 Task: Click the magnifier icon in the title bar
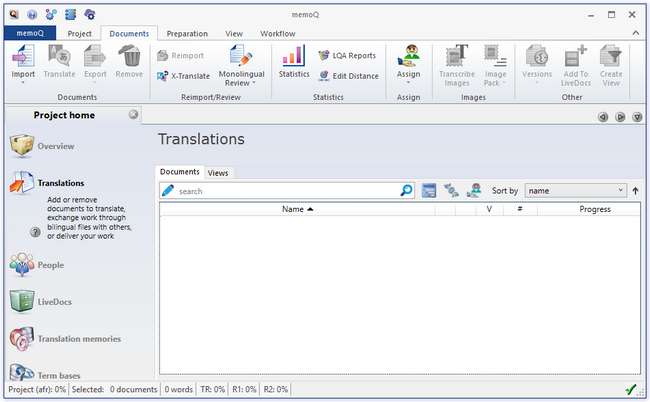click(14, 15)
